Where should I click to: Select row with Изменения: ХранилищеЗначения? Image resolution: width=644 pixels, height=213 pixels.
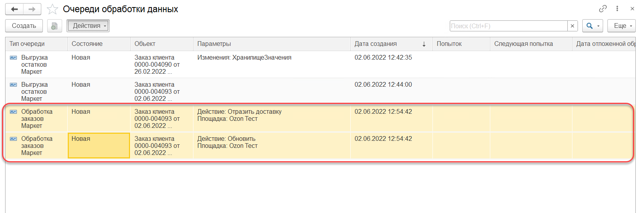(244, 58)
